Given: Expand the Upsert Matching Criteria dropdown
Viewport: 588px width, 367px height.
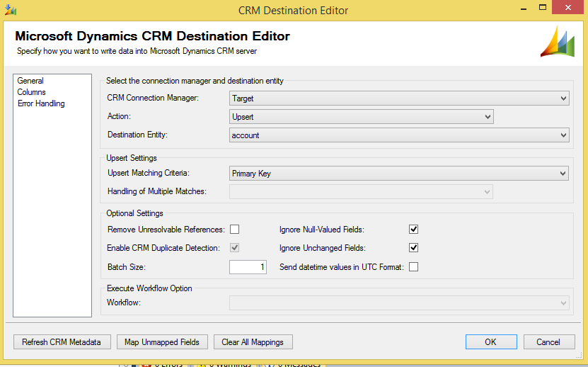Looking at the screenshot, I should tap(398, 173).
